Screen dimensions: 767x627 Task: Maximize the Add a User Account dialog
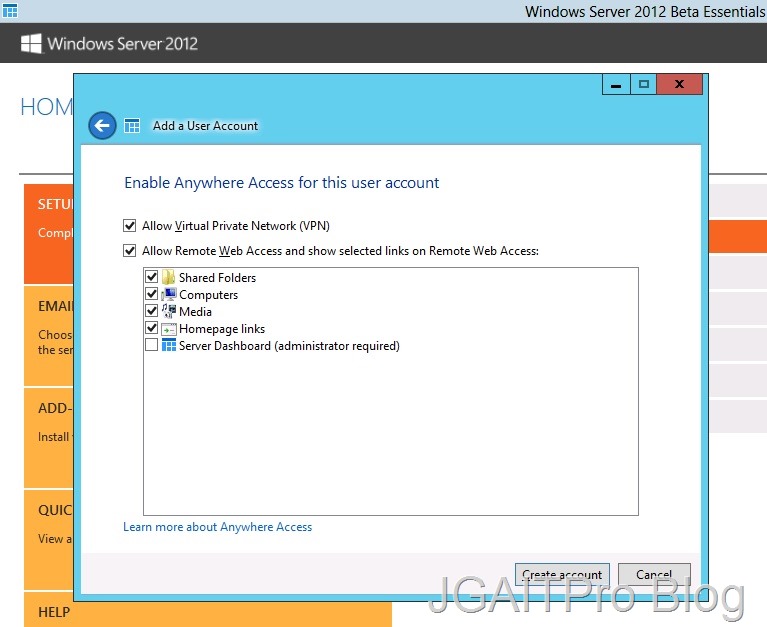coord(644,85)
